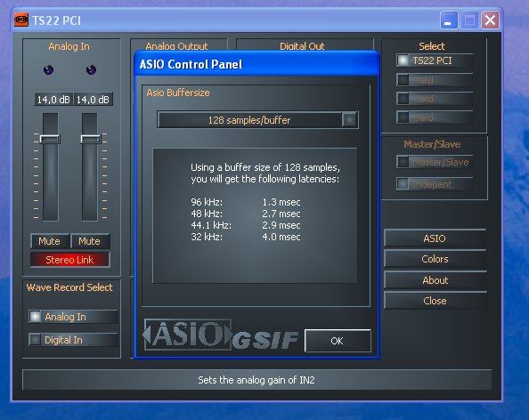Click the Master/Slave group heading

(432, 144)
